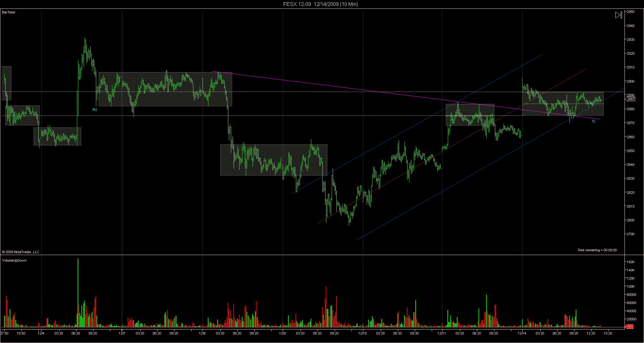
Task: Select the cyan RU text label
Action: 95,110
